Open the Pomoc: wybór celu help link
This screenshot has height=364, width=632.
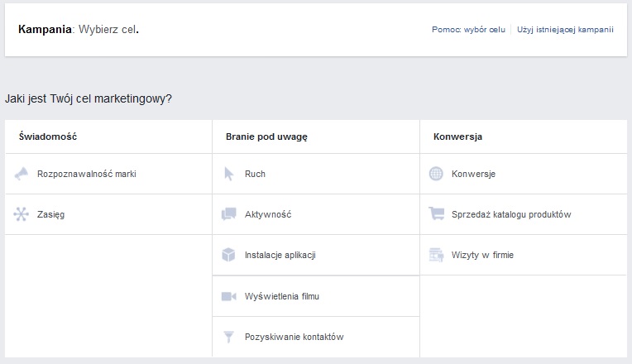468,30
